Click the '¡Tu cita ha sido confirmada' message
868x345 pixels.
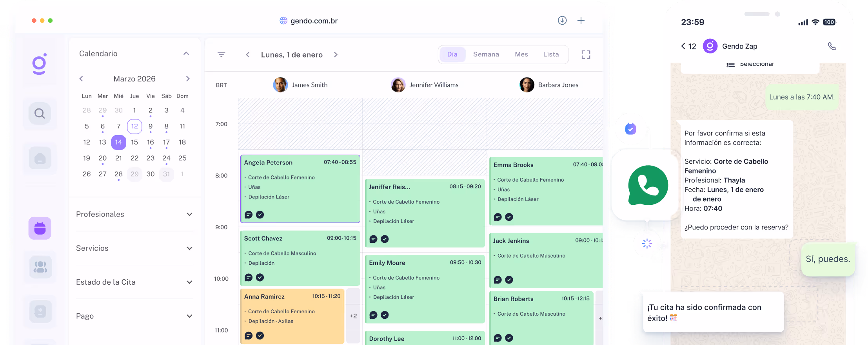pos(714,312)
